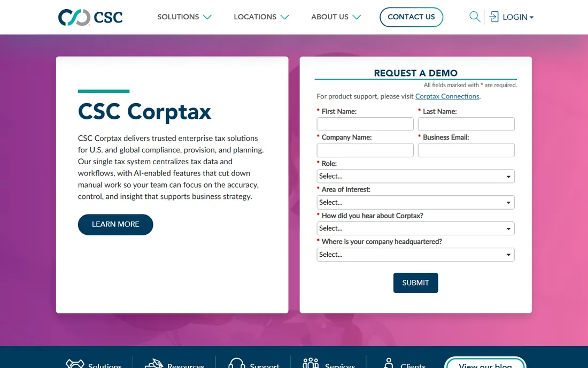Open the company headquartered dropdown
This screenshot has height=368, width=588.
click(x=415, y=255)
